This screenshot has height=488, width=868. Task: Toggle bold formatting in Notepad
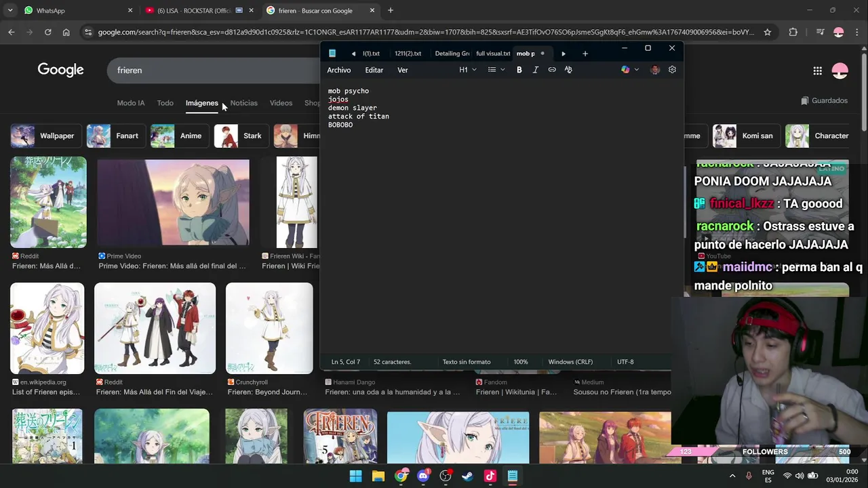tap(519, 70)
